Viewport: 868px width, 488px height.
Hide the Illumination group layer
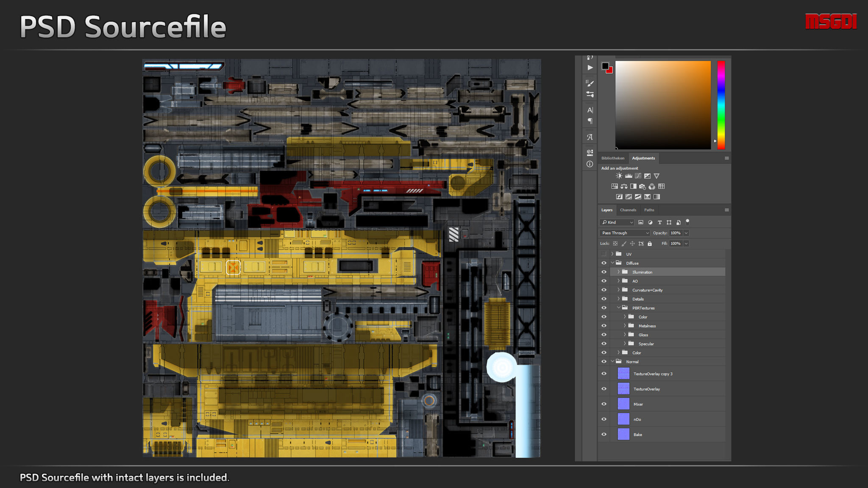[604, 272]
